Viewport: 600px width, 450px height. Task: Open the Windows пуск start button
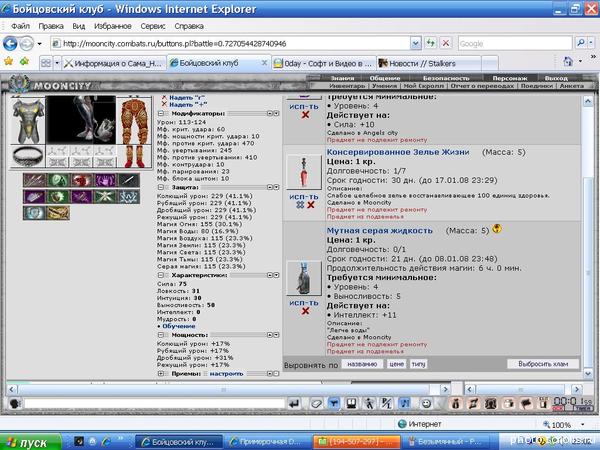(31, 442)
